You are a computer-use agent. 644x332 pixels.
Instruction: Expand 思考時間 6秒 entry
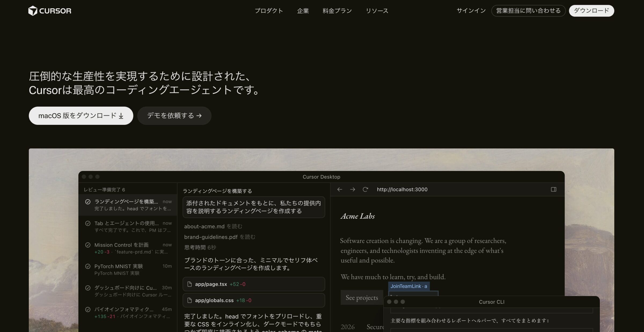pos(200,247)
